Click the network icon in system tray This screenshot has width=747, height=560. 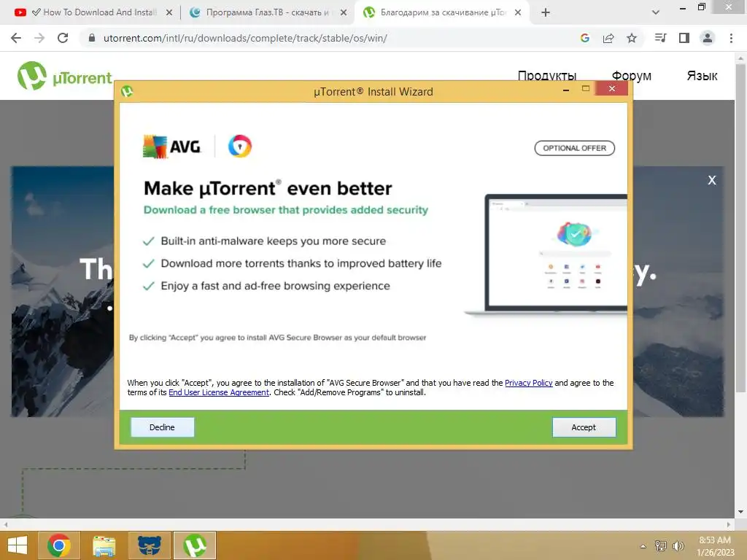[x=661, y=545]
